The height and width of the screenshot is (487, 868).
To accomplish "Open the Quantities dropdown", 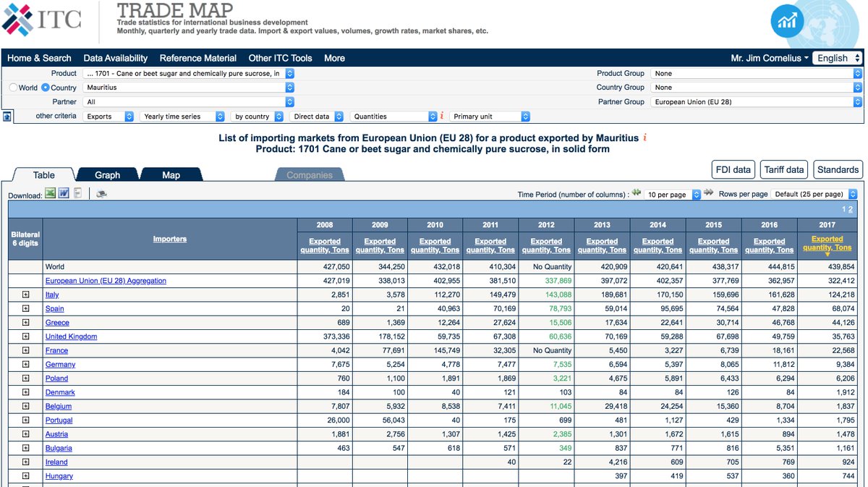I will coord(394,117).
